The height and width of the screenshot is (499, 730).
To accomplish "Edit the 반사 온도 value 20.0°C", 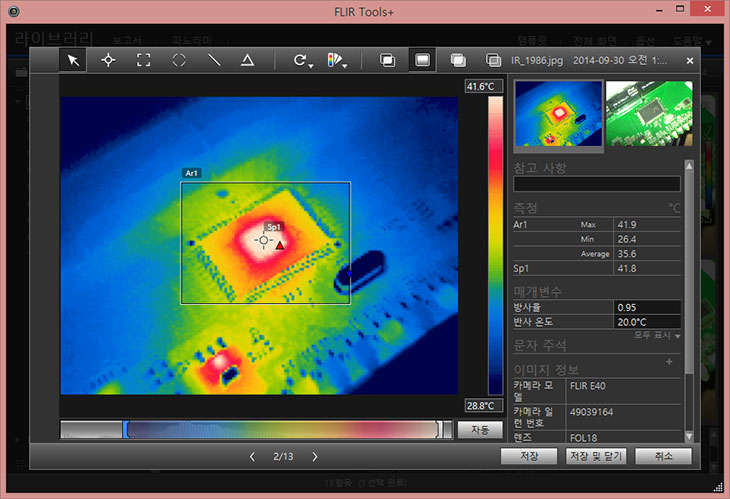I will tap(647, 322).
